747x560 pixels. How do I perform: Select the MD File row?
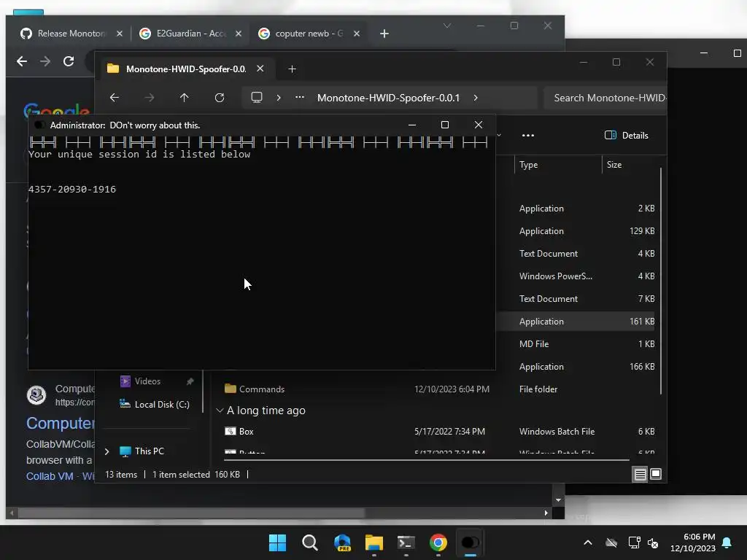[576, 344]
